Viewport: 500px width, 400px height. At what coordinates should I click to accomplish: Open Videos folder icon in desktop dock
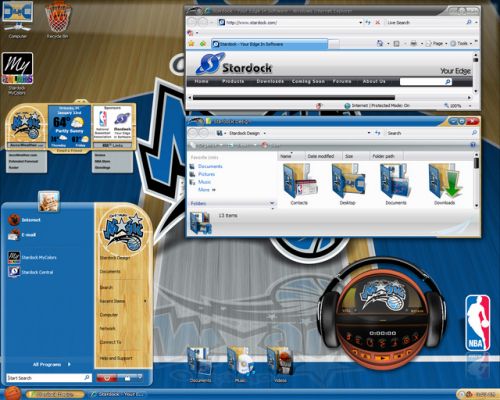(x=280, y=365)
